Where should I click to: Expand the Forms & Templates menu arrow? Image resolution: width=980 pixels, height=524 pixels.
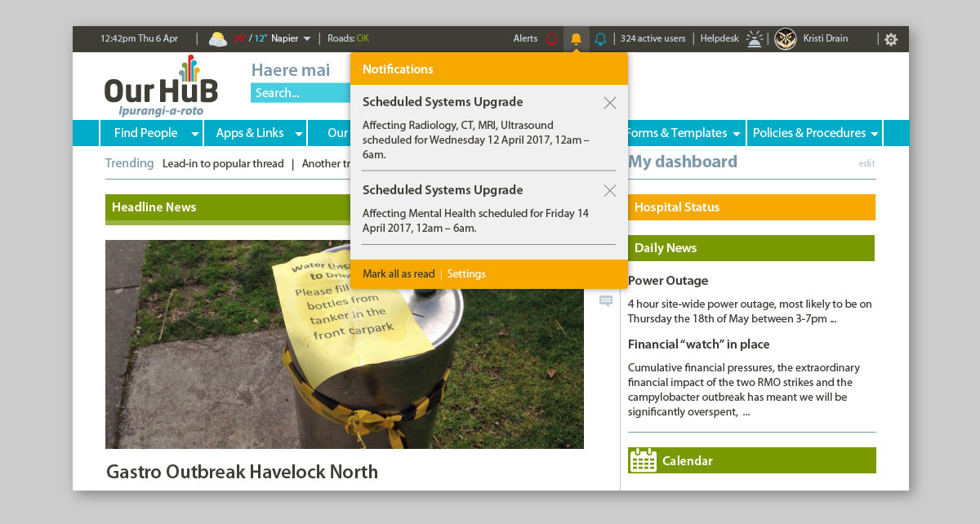737,134
